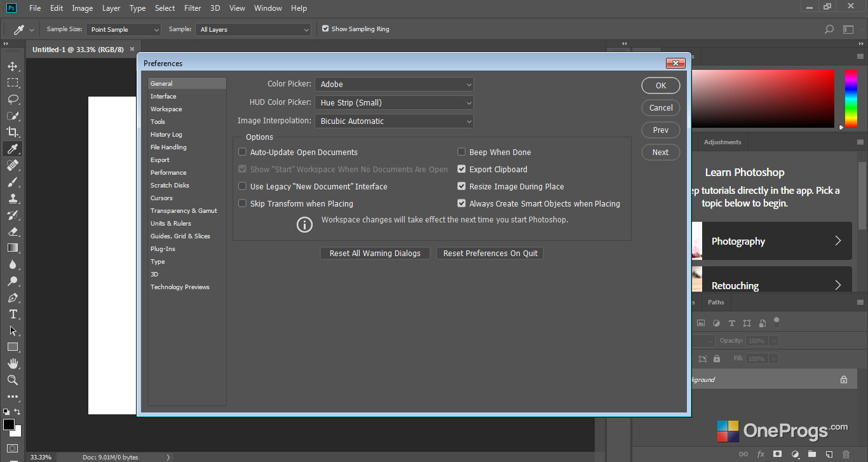The height and width of the screenshot is (462, 868).
Task: Expand the status bar document info arrow
Action: pos(168,457)
